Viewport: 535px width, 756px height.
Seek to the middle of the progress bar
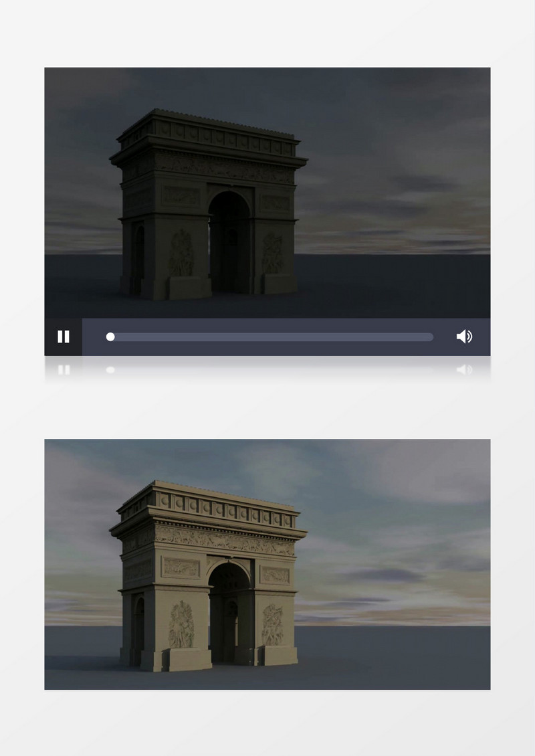point(270,337)
